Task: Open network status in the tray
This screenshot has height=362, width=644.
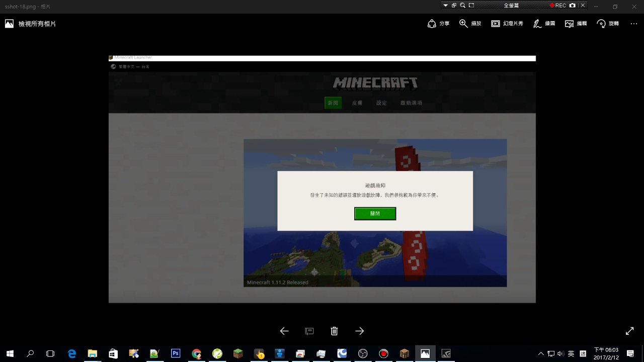Action: 551,353
